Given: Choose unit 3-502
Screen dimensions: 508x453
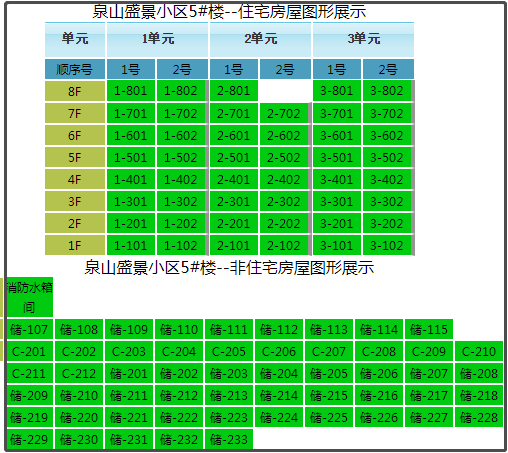Looking at the screenshot, I should pyautogui.click(x=387, y=158).
